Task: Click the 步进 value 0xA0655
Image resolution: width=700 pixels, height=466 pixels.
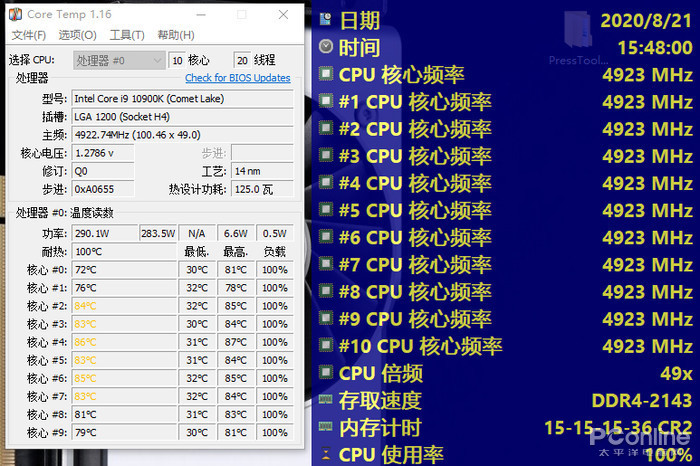Action: (103, 189)
